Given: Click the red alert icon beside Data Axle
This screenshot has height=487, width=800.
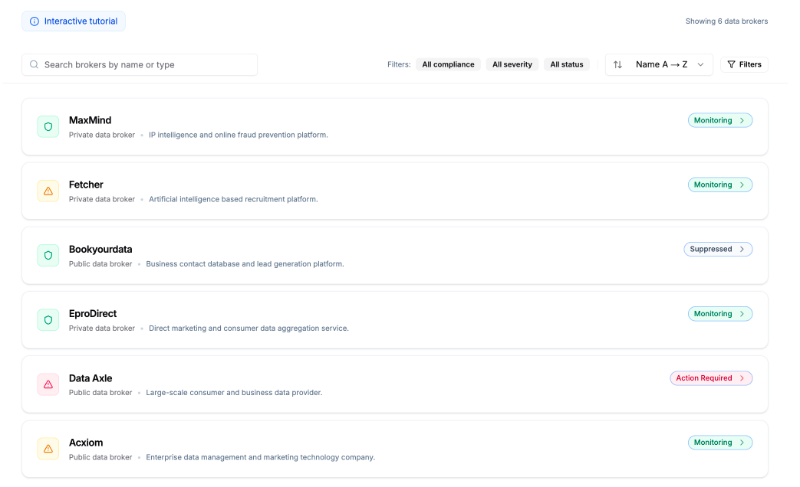Looking at the screenshot, I should tap(48, 384).
